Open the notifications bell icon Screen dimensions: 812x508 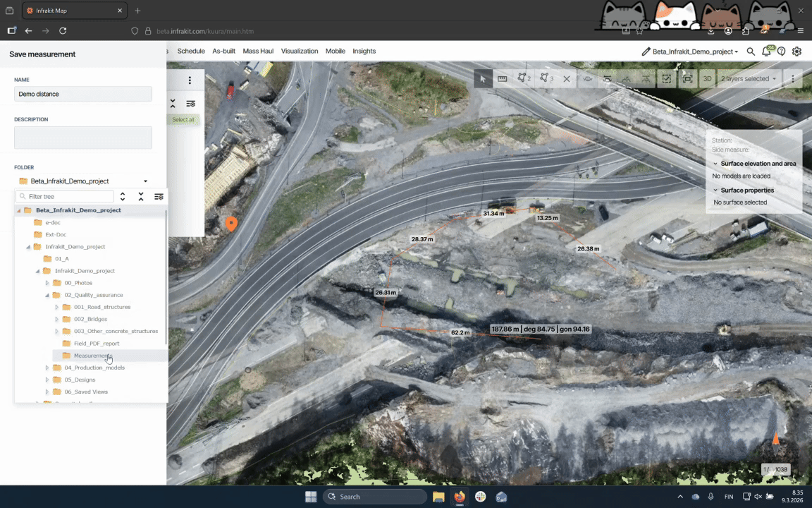(766, 52)
